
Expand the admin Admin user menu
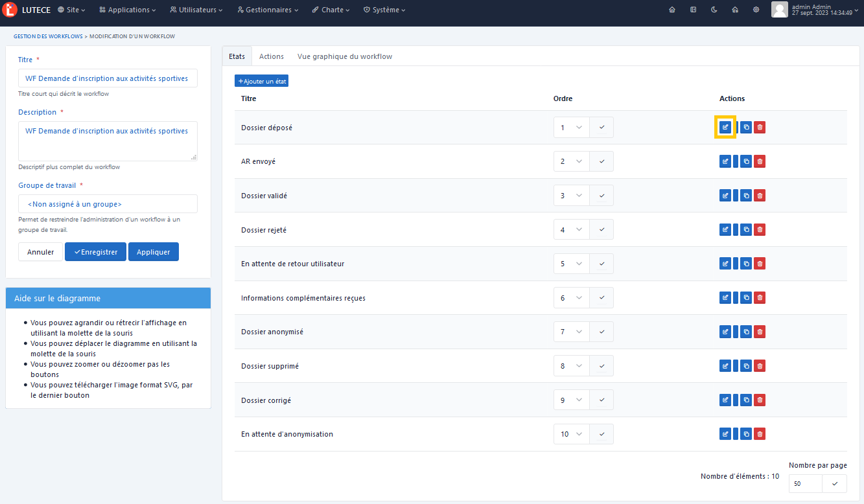click(815, 10)
